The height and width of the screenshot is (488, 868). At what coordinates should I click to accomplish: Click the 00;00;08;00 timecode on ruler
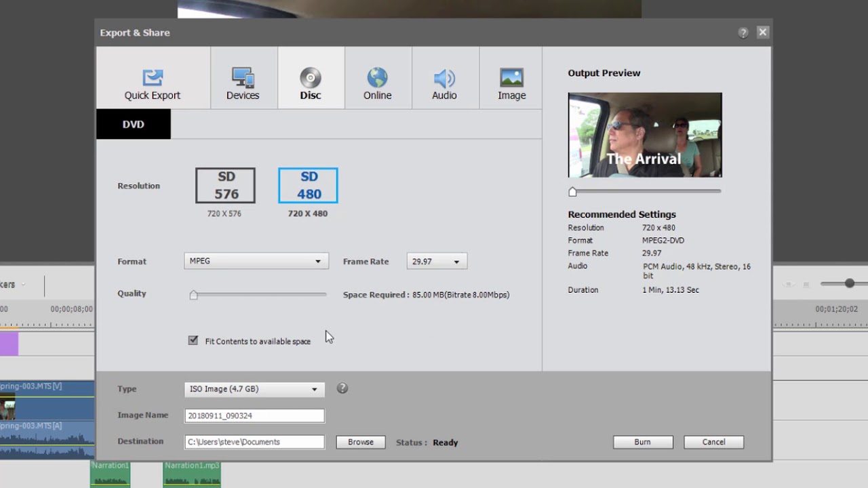[71, 309]
